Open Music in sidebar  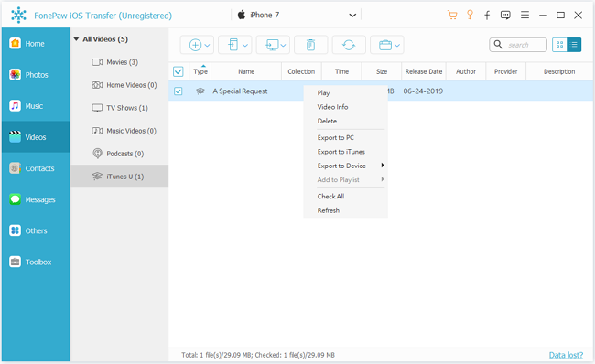point(36,106)
